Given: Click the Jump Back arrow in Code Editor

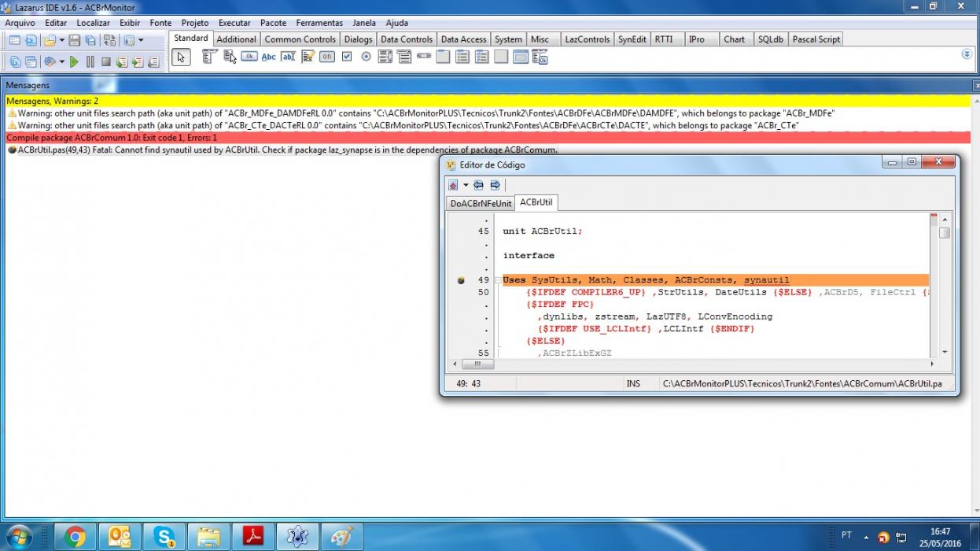Looking at the screenshot, I should coord(478,185).
